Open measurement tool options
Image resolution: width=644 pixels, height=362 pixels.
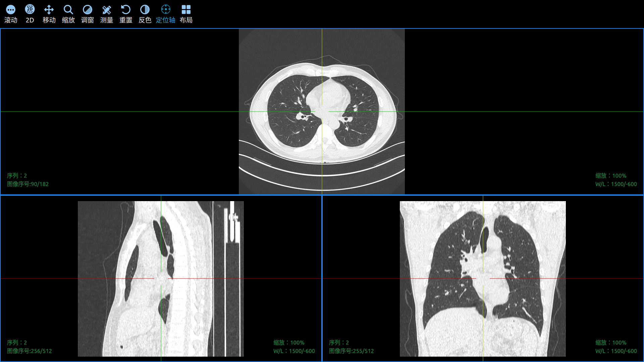point(106,13)
